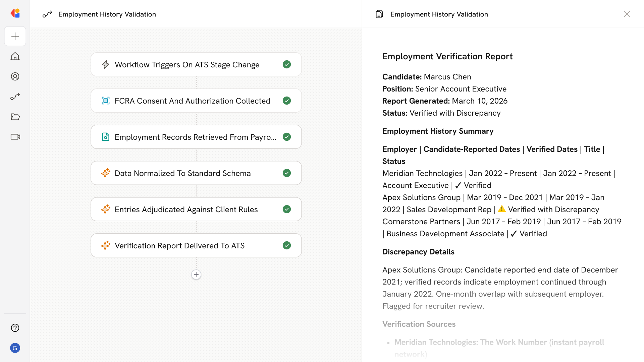The height and width of the screenshot is (362, 644).
Task: Add a new step below the workflow
Action: tap(196, 275)
